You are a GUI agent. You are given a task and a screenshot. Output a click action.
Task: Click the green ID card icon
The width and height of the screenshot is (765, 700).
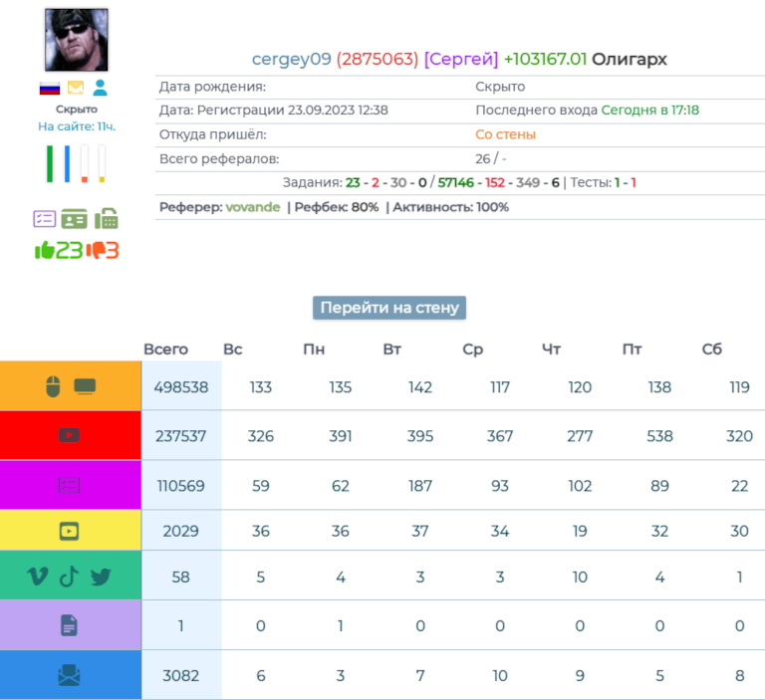[75, 218]
